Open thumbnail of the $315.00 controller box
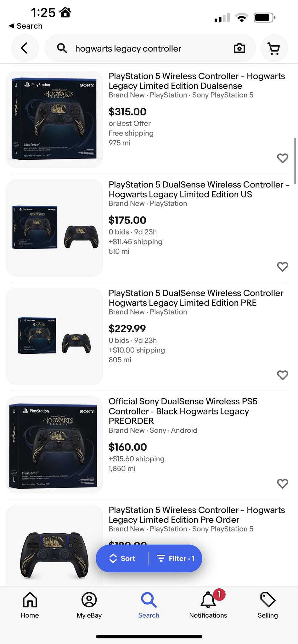The height and width of the screenshot is (644, 298). coord(54,119)
